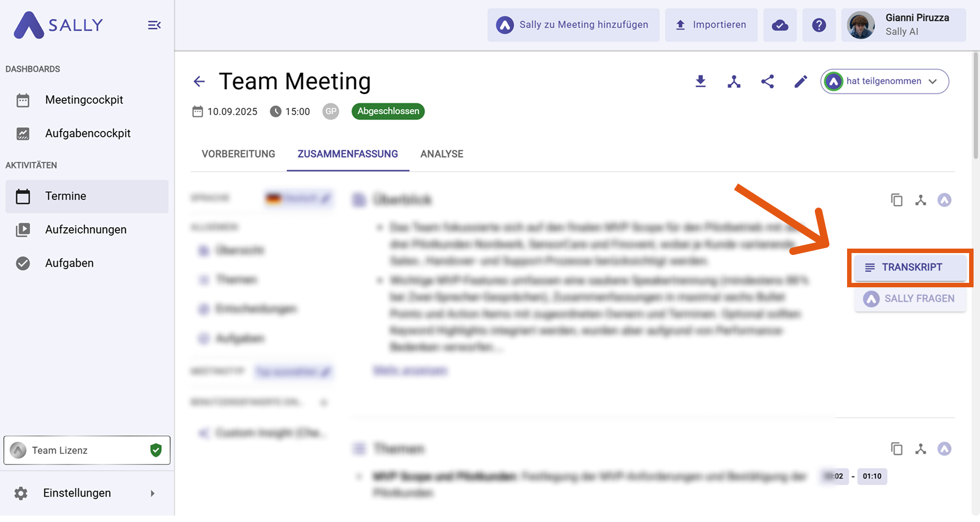Click the download icon beside Team Meeting

point(700,81)
